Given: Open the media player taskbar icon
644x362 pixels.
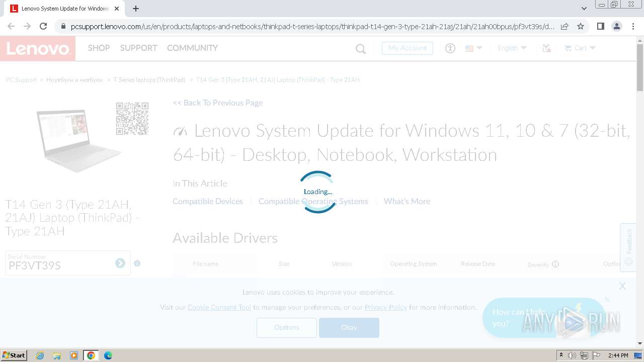Looking at the screenshot, I should (74, 355).
